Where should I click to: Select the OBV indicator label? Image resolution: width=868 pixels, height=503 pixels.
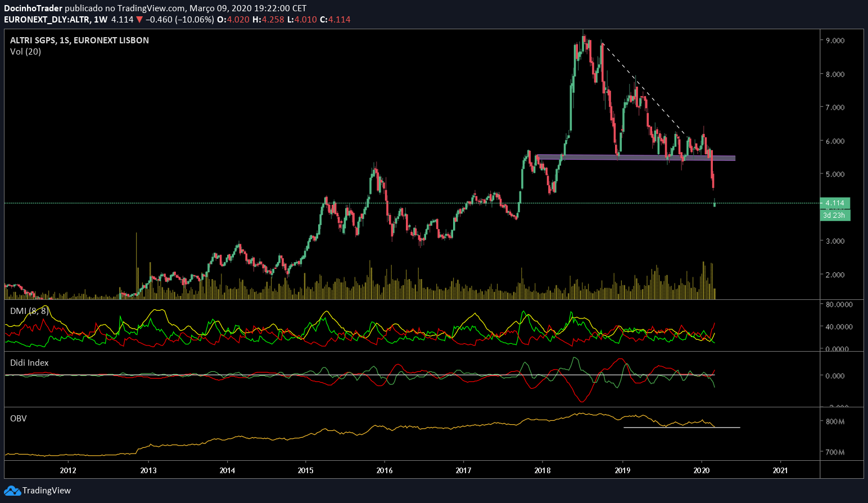pos(19,419)
